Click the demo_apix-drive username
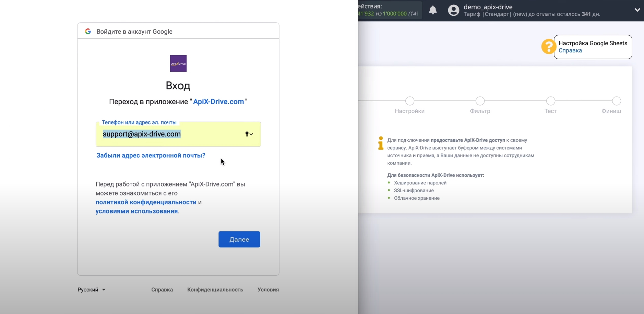The height and width of the screenshot is (314, 644). point(488,7)
